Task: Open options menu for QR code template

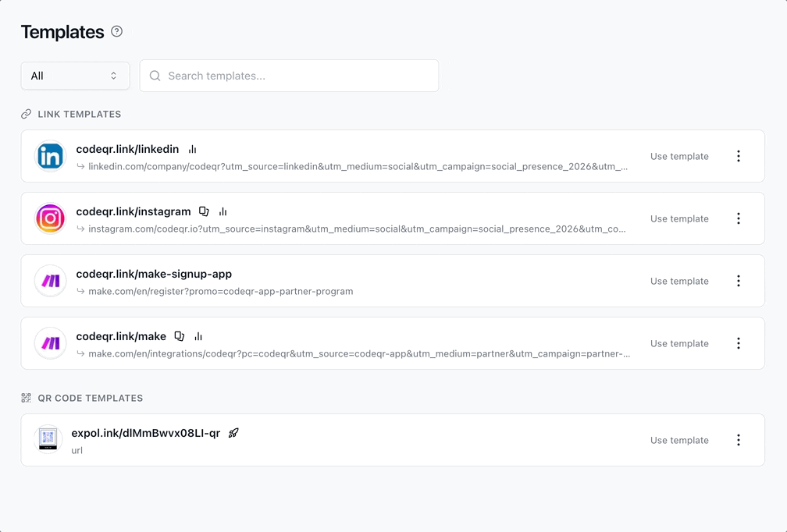Action: click(739, 440)
